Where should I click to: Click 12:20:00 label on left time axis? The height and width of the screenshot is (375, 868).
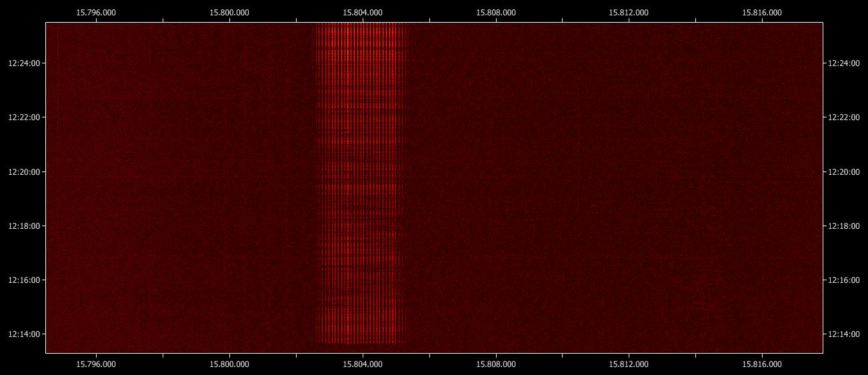point(24,171)
